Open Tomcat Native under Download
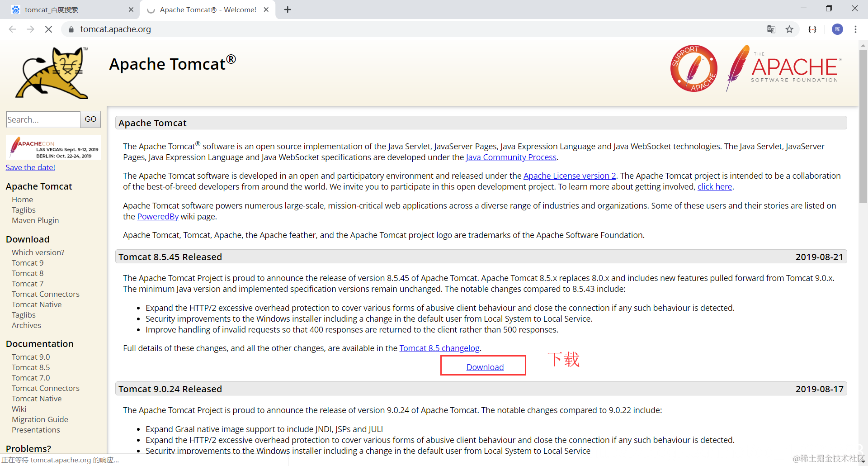Screen dimensions: 868x466 click(x=37, y=304)
